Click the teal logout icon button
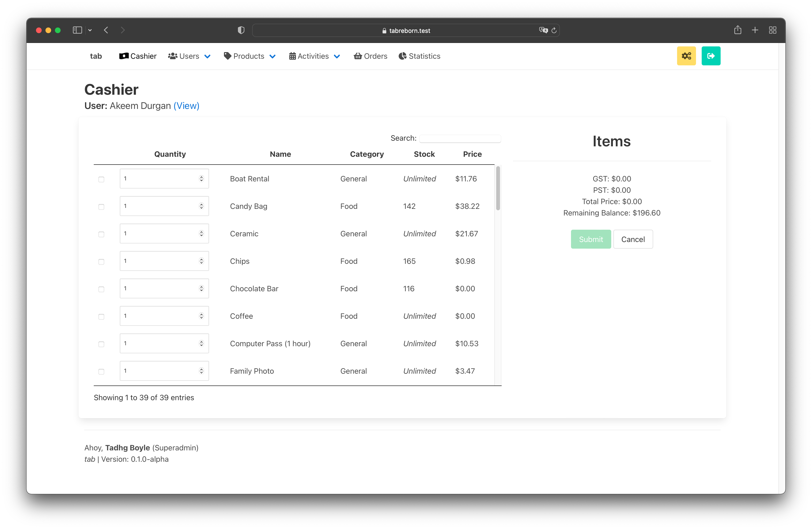 (x=711, y=56)
